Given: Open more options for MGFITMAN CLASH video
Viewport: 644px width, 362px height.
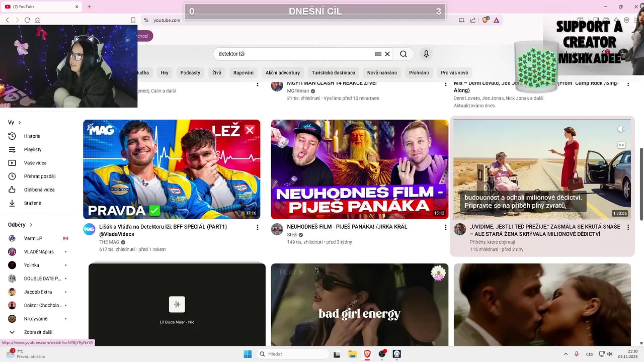Looking at the screenshot, I should 445,84.
